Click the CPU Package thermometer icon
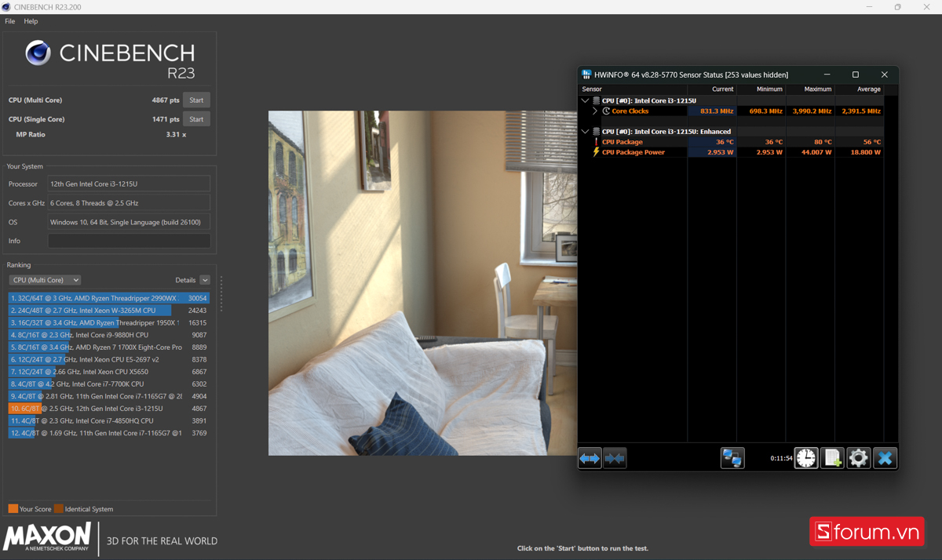This screenshot has width=942, height=560. point(597,142)
